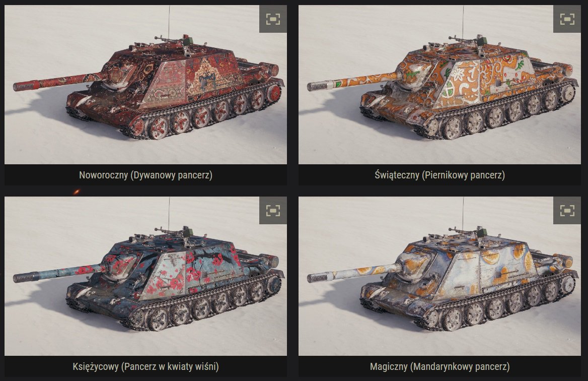This screenshot has width=588, height=381.
Task: Expand the Świąteczny gingerbread tank image fullscreen
Action: 567,19
